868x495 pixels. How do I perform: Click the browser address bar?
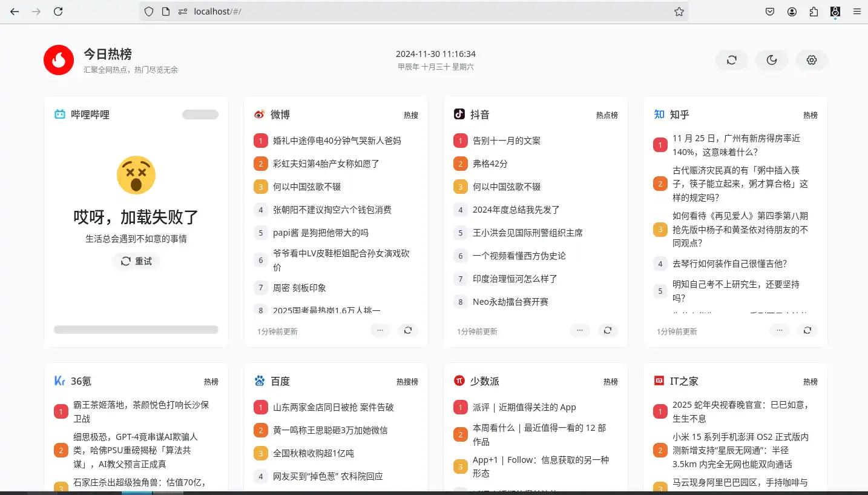pos(424,12)
